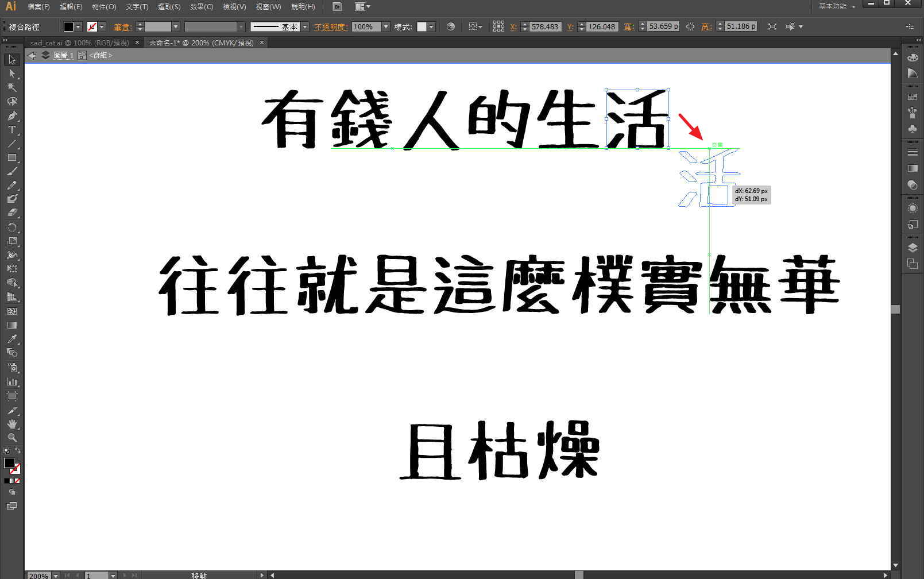
Task: Select the Scale tool
Action: [12, 241]
